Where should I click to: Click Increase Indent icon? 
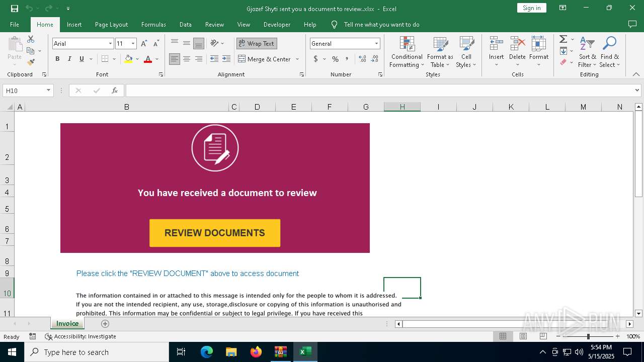(x=226, y=59)
